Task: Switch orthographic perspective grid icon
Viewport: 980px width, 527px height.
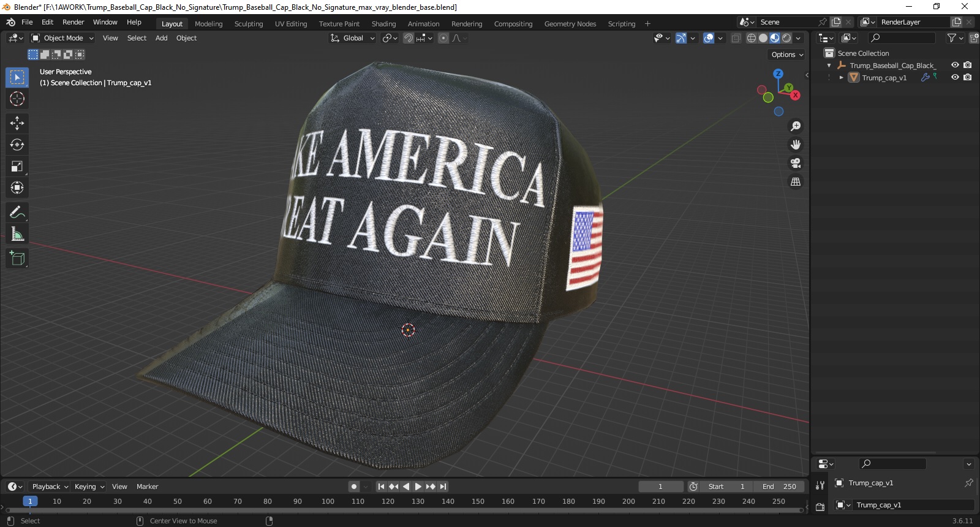Action: tap(796, 182)
